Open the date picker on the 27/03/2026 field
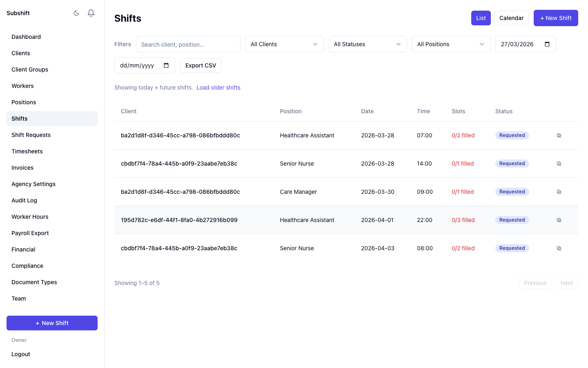This screenshot has width=588, height=368. [x=547, y=44]
